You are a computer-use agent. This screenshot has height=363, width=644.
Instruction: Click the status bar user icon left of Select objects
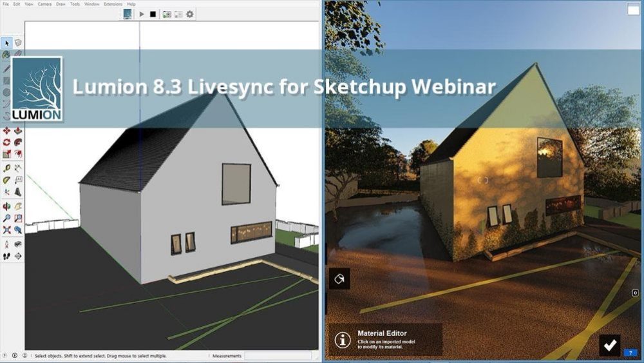click(x=24, y=356)
